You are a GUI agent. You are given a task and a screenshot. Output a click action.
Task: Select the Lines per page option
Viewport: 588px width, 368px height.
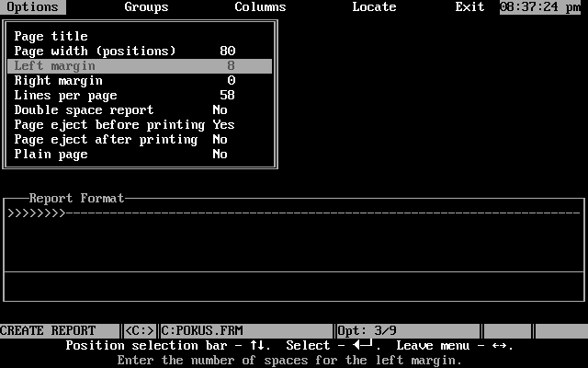[x=140, y=96]
